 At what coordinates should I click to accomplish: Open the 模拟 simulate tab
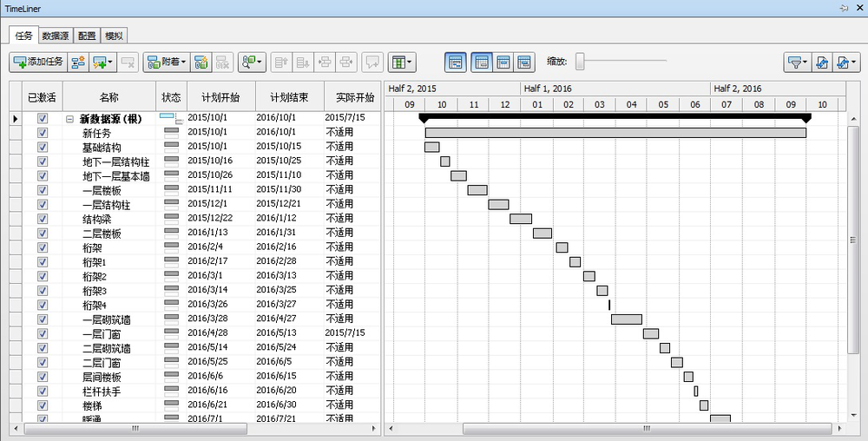pyautogui.click(x=114, y=36)
